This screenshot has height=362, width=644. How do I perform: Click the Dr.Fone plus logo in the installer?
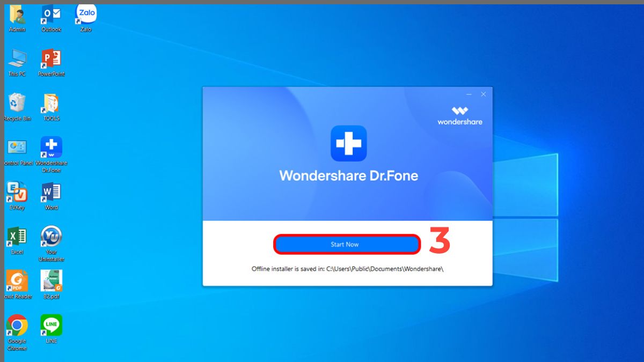point(348,143)
